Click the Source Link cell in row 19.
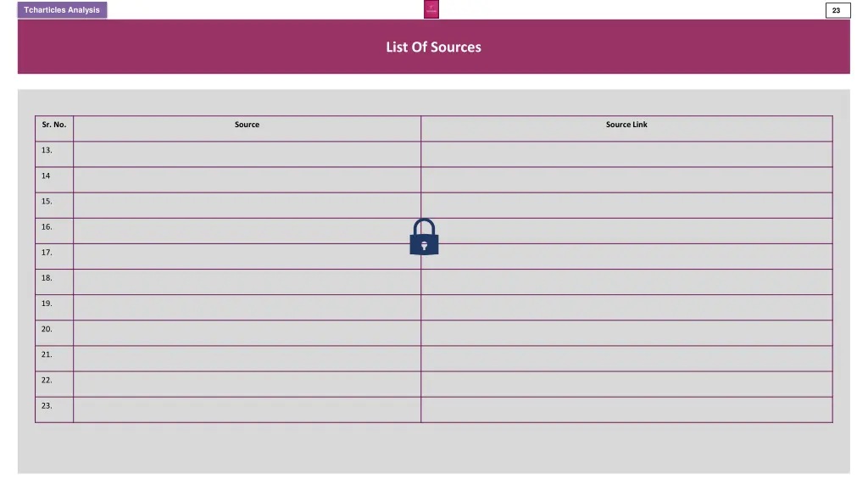This screenshot has width=868, height=496. pyautogui.click(x=626, y=307)
